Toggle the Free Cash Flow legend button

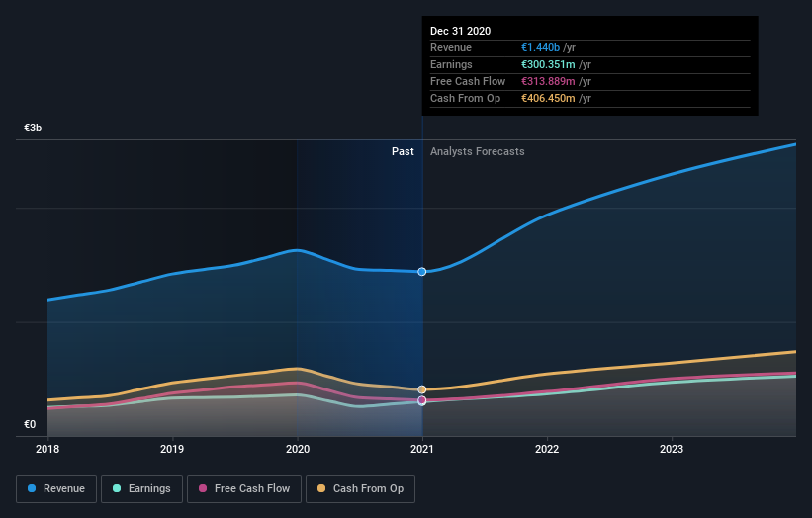(x=244, y=489)
